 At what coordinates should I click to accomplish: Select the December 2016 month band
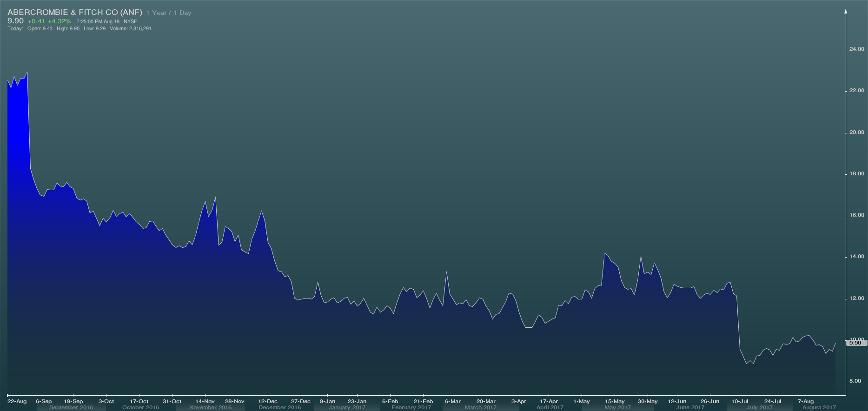point(279,407)
